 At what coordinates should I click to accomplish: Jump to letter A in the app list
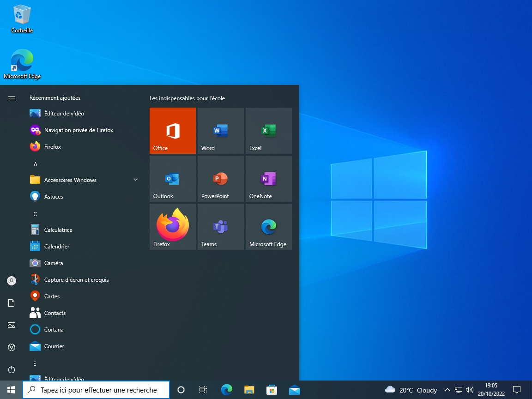tap(35, 164)
